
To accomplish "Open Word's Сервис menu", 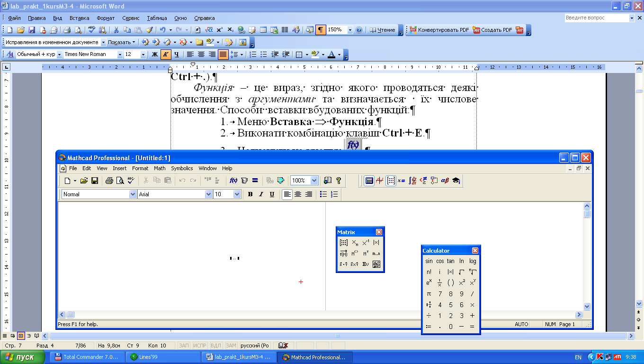I will pyautogui.click(x=131, y=18).
